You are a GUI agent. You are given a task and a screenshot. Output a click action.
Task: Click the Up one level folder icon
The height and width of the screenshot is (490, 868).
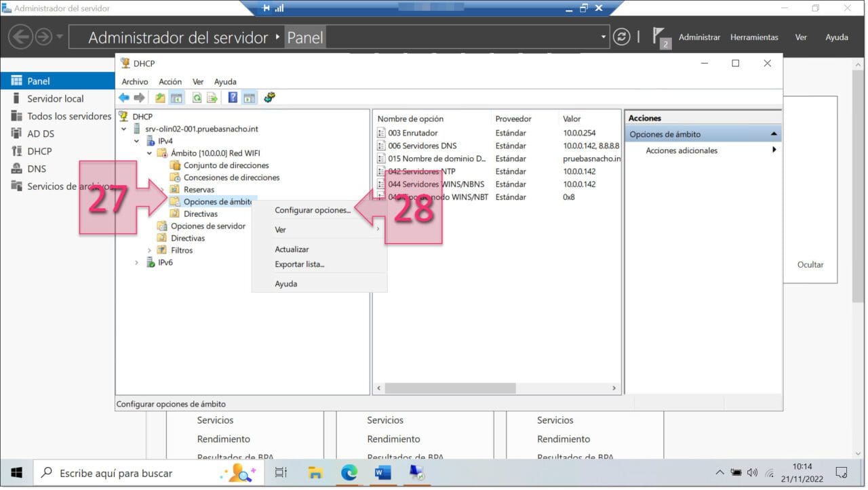pos(161,98)
